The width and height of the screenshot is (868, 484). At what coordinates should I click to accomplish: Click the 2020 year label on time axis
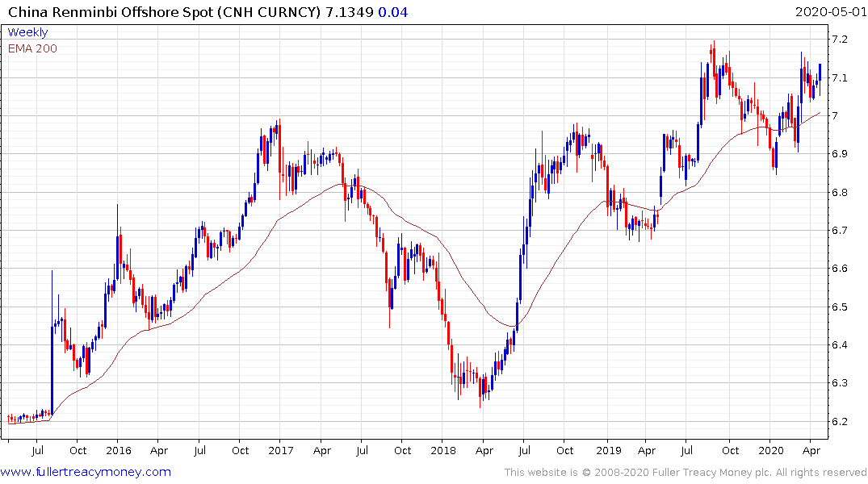pyautogui.click(x=771, y=450)
